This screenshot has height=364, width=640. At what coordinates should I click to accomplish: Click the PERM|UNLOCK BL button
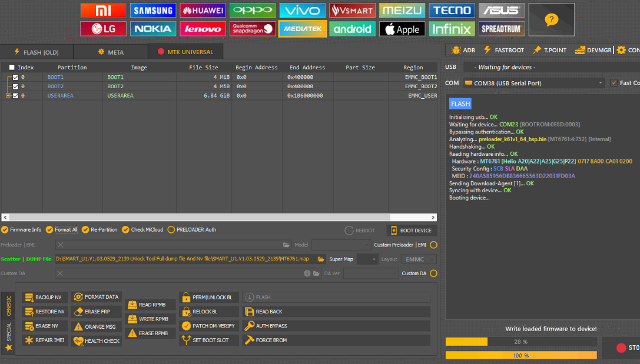[208, 298]
